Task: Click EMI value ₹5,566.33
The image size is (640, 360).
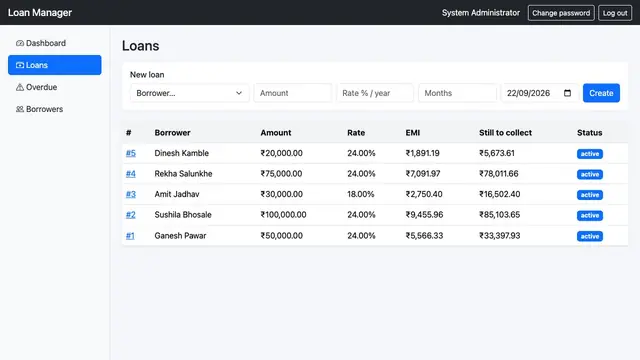Action: point(424,236)
